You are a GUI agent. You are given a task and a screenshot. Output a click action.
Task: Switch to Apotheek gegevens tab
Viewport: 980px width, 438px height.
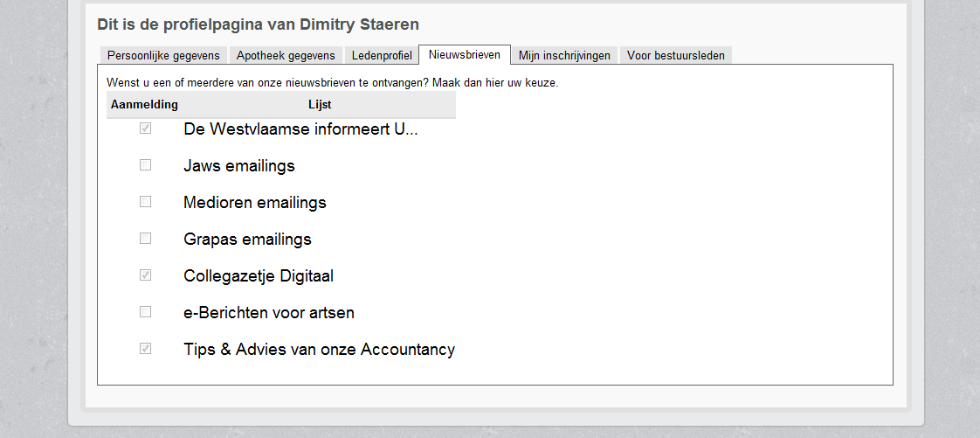click(286, 55)
